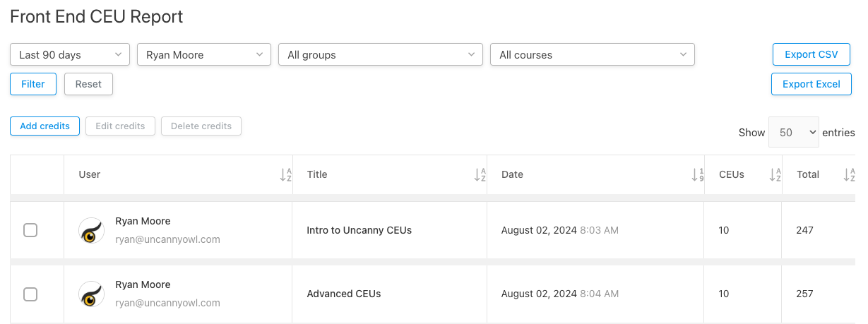
Task: Expand the All courses dropdown
Action: [x=593, y=55]
